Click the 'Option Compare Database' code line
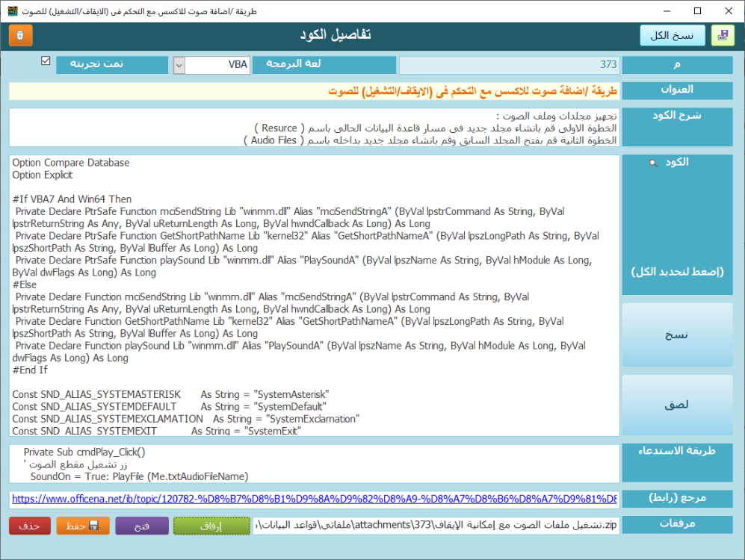The width and height of the screenshot is (745, 560). [71, 163]
